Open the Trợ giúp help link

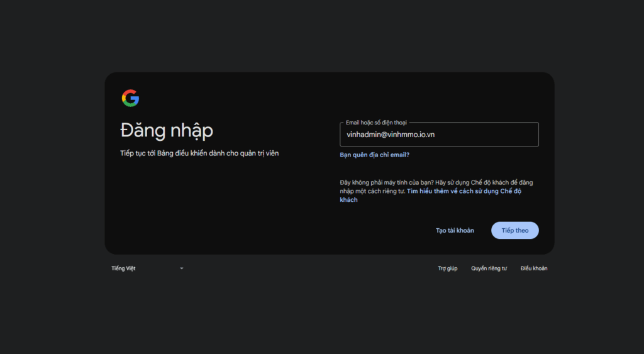click(x=447, y=268)
